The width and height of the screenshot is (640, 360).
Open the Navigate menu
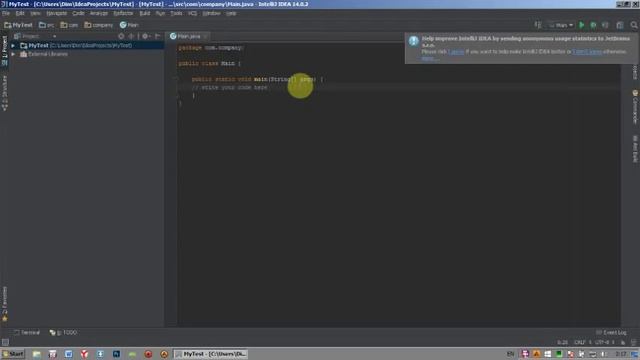click(x=56, y=13)
